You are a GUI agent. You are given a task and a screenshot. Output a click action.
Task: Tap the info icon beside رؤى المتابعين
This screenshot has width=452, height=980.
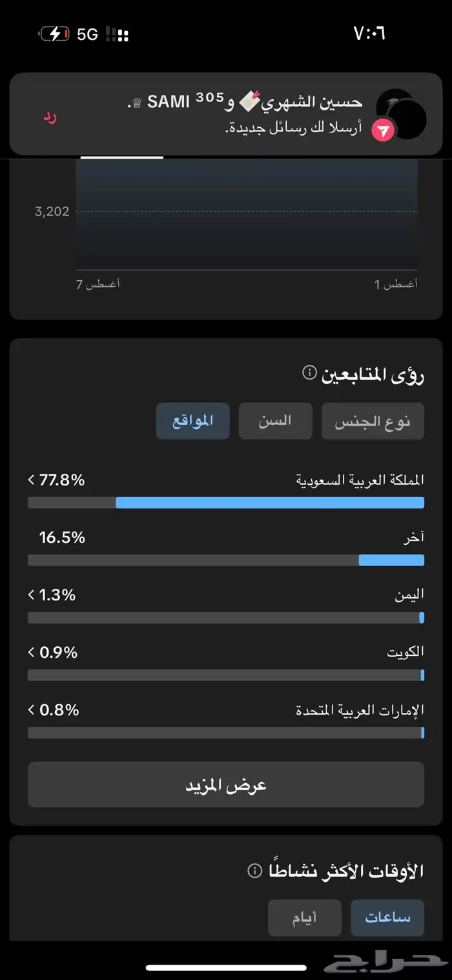(x=310, y=373)
